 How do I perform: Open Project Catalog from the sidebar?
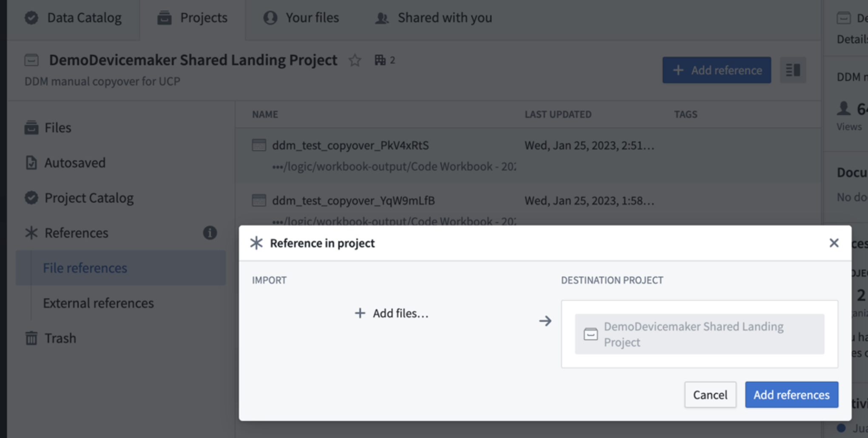(x=89, y=198)
